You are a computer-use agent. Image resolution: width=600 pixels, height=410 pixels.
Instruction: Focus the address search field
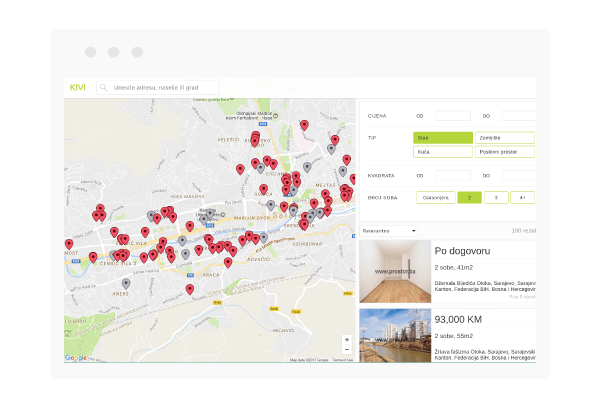158,88
